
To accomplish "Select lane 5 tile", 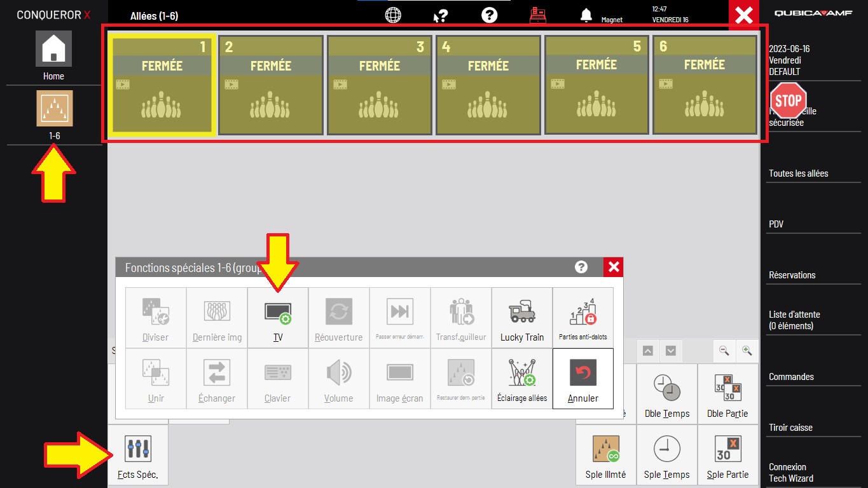I will coord(597,85).
